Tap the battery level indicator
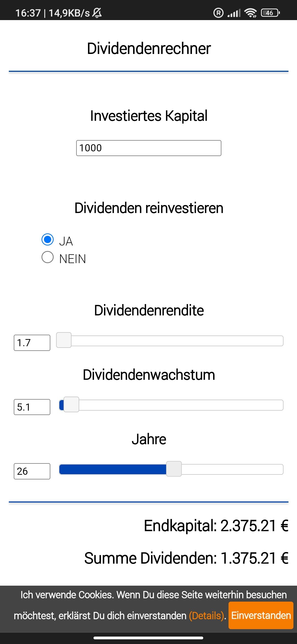The height and width of the screenshot is (644, 297). point(270,13)
